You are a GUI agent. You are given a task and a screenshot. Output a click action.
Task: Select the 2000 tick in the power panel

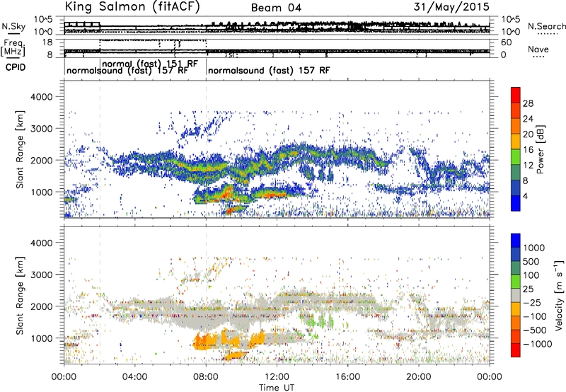41,160
